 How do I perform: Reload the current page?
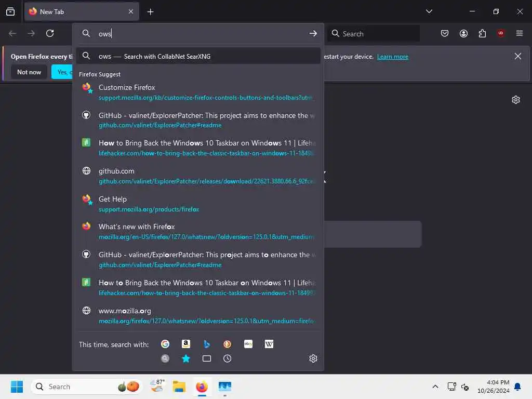coord(50,33)
